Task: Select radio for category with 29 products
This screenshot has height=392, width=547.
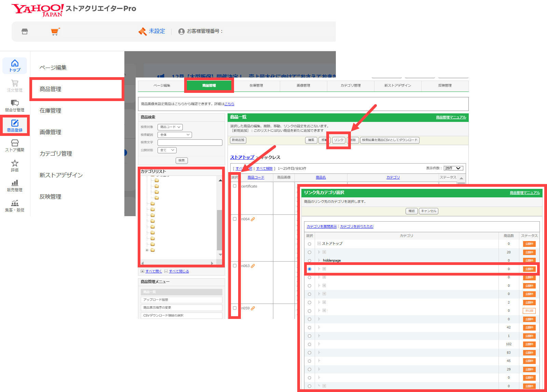Action: pyautogui.click(x=310, y=369)
